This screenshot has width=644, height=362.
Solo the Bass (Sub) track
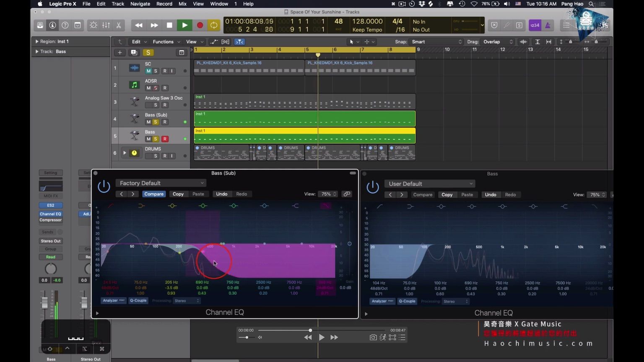[x=156, y=122]
